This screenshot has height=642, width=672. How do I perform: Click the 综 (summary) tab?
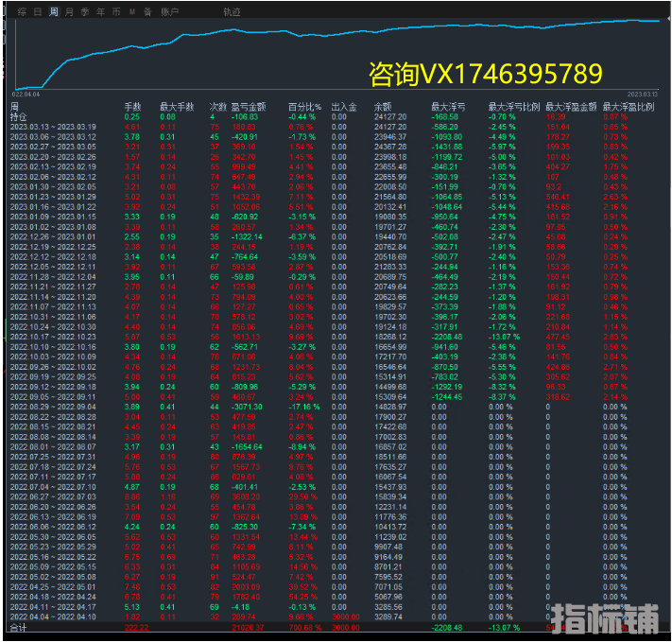click(23, 12)
